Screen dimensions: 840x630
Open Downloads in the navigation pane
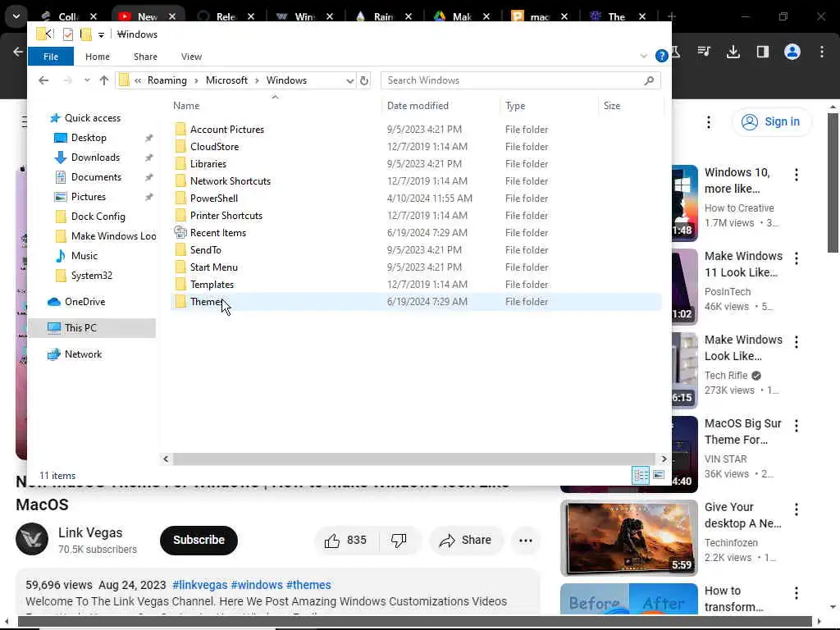click(95, 157)
